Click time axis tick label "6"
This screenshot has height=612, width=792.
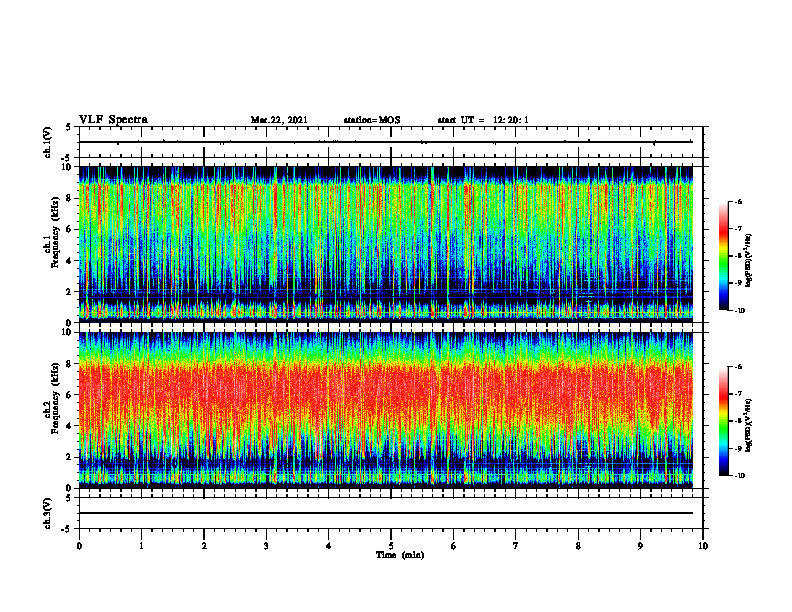point(454,546)
